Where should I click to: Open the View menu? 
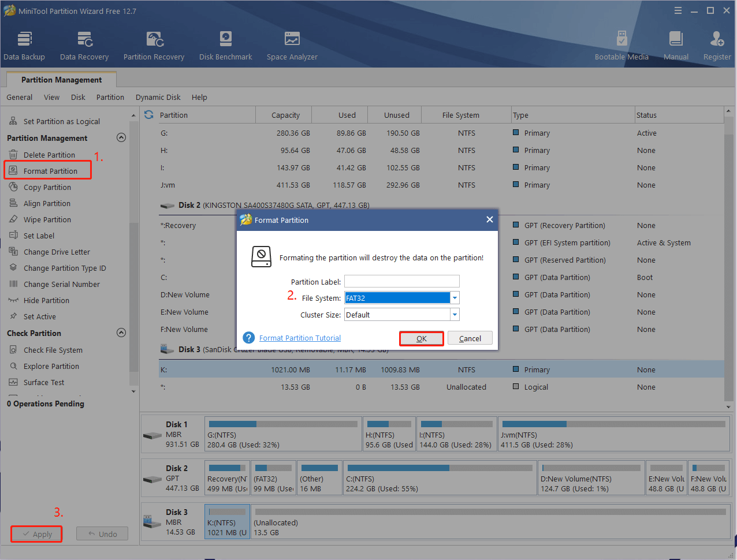[51, 97]
